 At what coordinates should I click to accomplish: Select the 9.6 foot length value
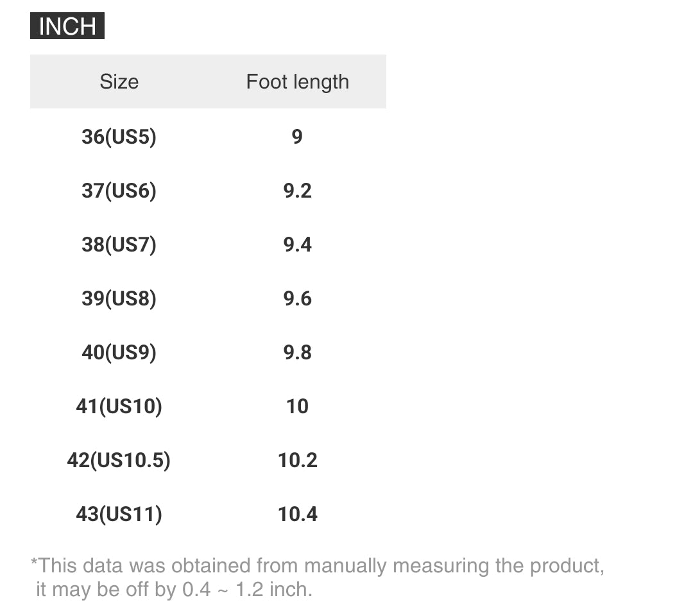(x=297, y=298)
